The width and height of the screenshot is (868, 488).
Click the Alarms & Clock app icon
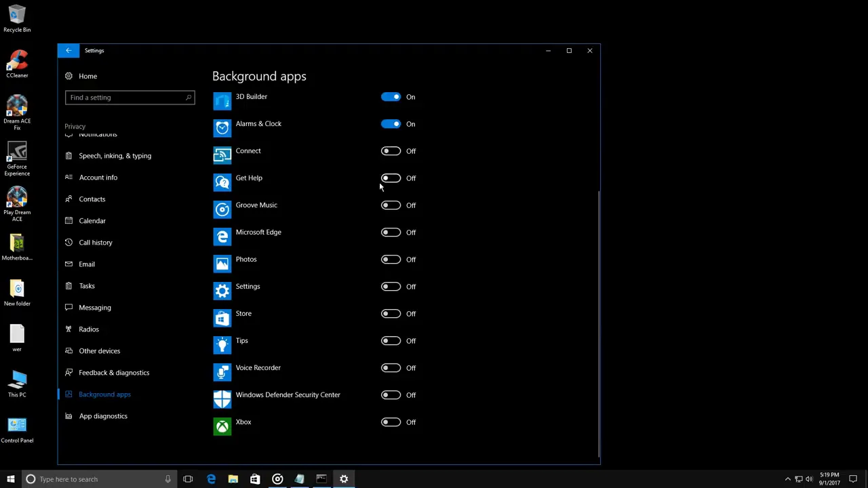222,128
